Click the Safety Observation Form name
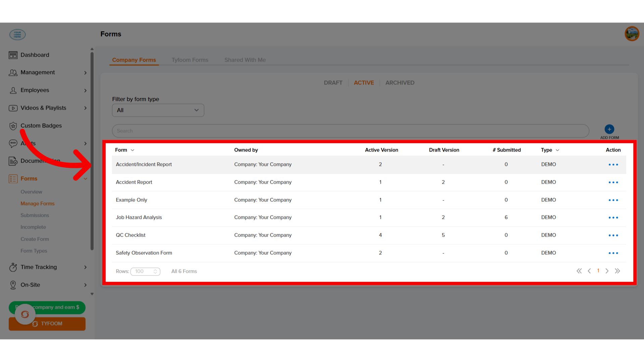This screenshot has height=362, width=644. coord(144,253)
